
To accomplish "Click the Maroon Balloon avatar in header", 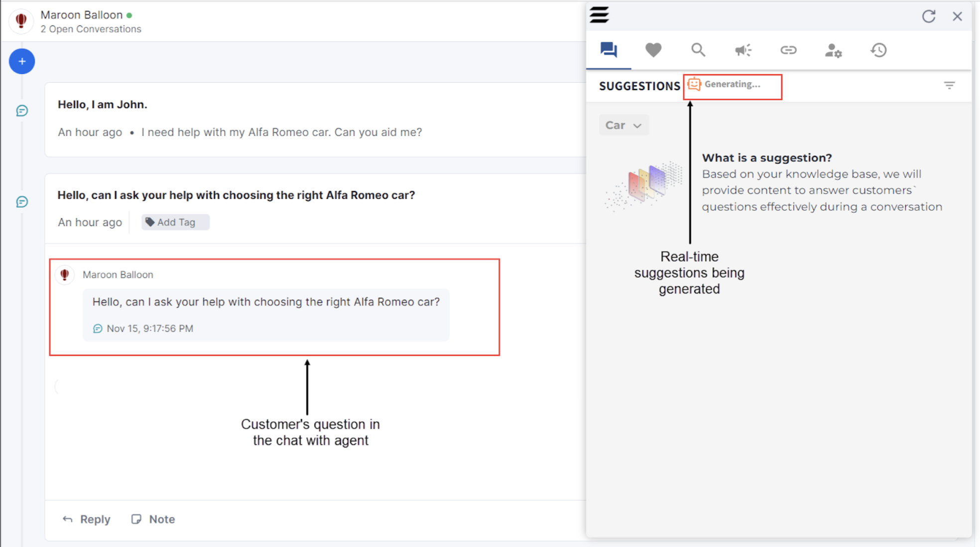I will tap(21, 21).
